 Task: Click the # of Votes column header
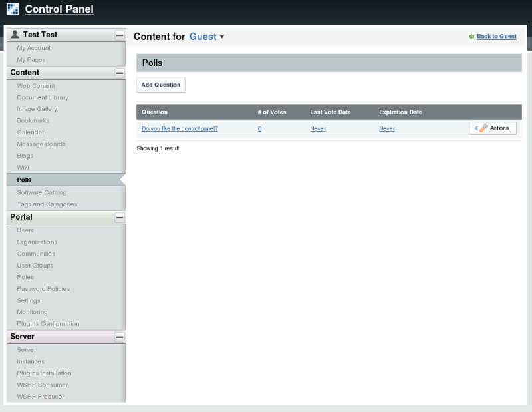point(272,112)
